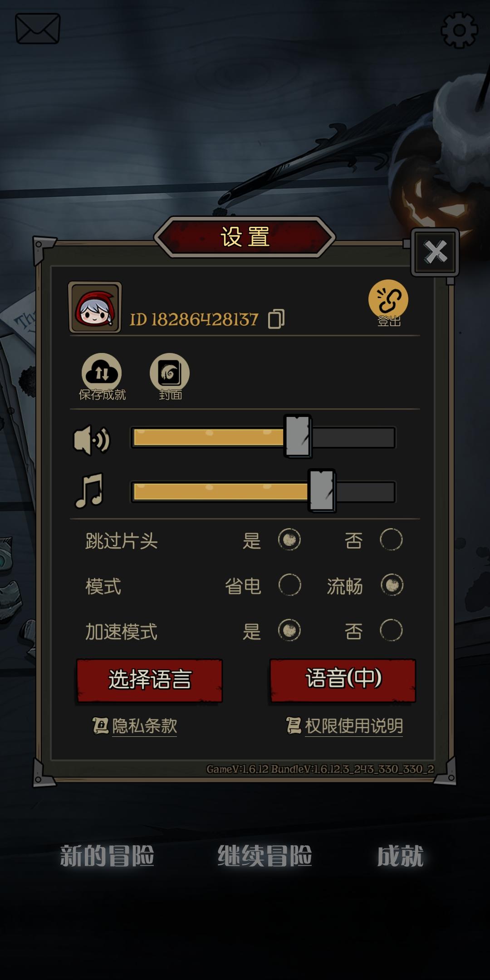Open the 选择语言 language selector
Screen dimensions: 490x980
(149, 681)
